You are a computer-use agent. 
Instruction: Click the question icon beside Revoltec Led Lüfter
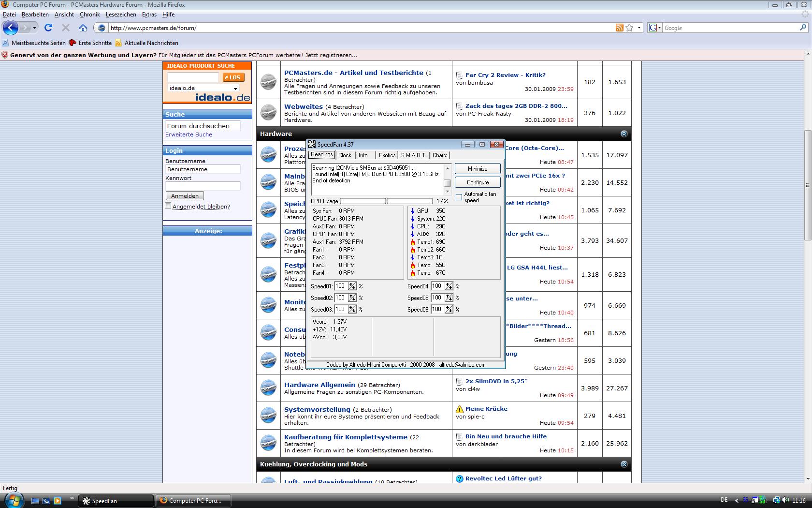tap(459, 478)
